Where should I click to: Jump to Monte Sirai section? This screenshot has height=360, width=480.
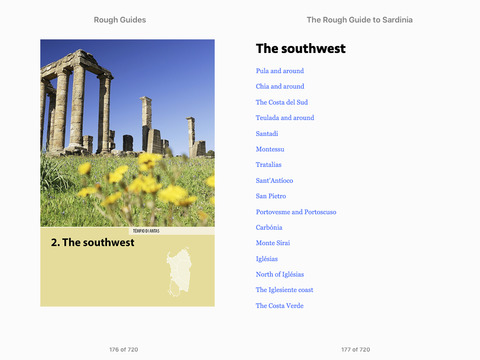pyautogui.click(x=273, y=243)
